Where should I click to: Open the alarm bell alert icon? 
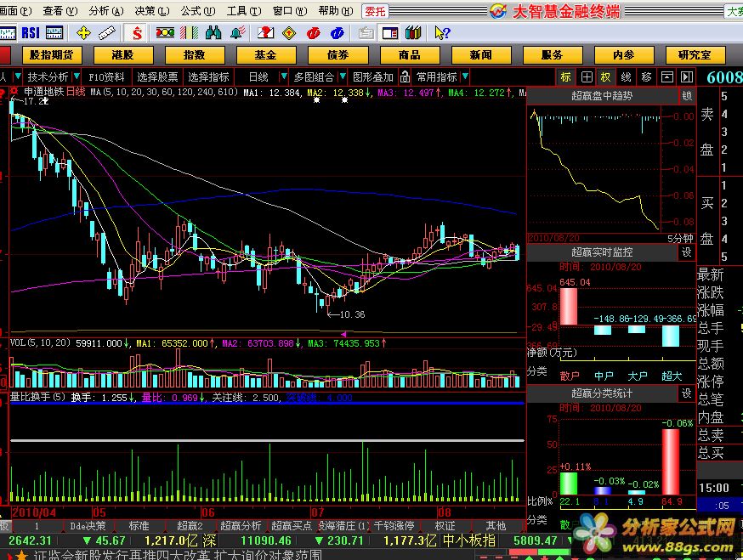(x=238, y=32)
